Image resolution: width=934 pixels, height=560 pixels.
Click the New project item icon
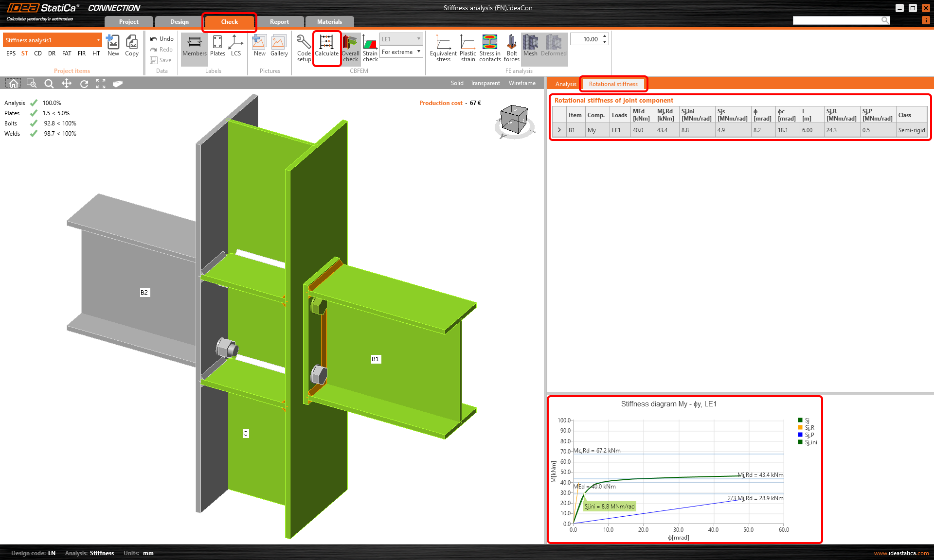click(x=113, y=45)
